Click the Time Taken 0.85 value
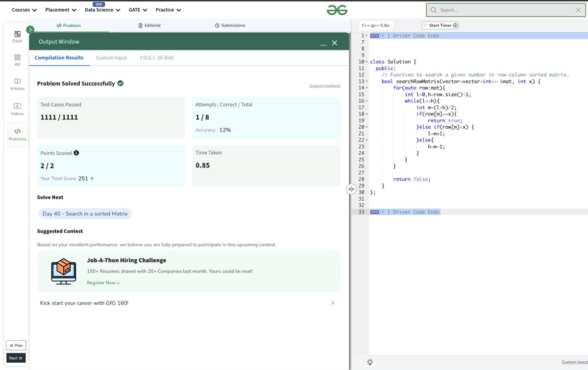Viewport: 588px width, 370px height. click(x=202, y=165)
